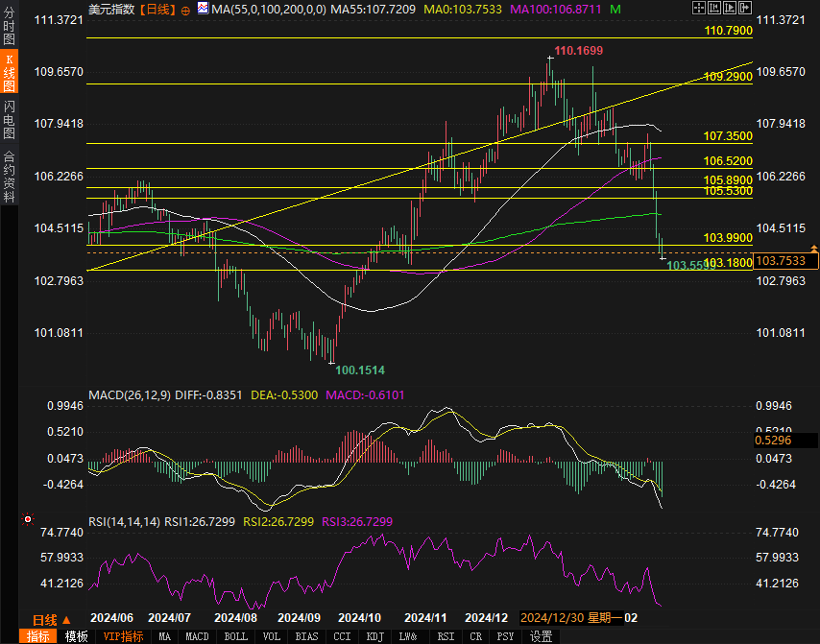Toggle the VOL indicator
This screenshot has width=820, height=644.
click(272, 636)
